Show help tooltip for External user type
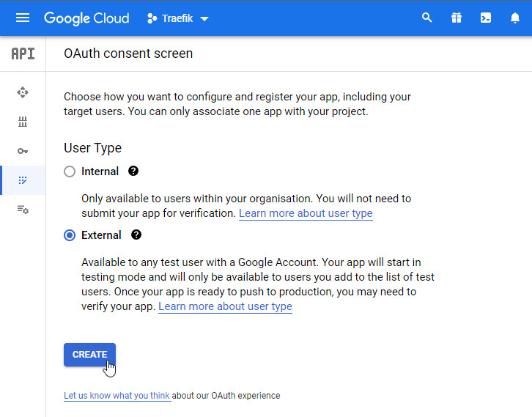 tap(136, 235)
